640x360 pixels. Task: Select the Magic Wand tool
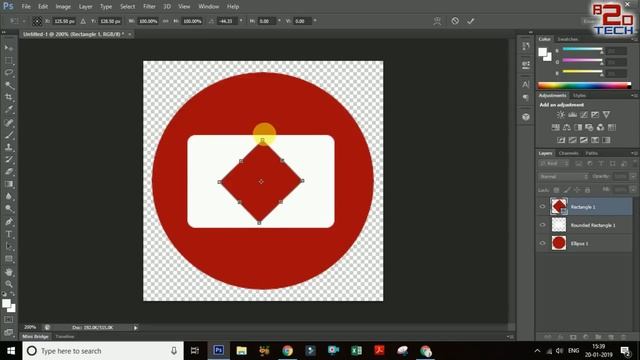point(9,85)
